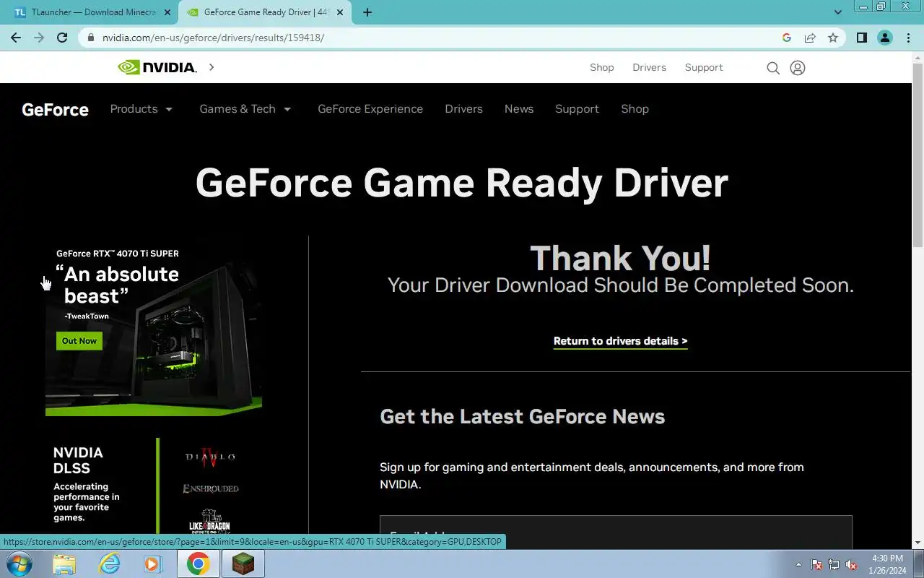Open GeForce Experience menu item
Image resolution: width=924 pixels, height=578 pixels.
370,109
